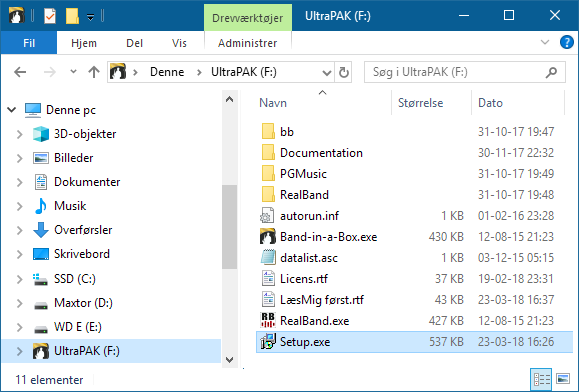Select the Licens.rtf document icon
Viewport: 579px width, 392px height.
[268, 279]
